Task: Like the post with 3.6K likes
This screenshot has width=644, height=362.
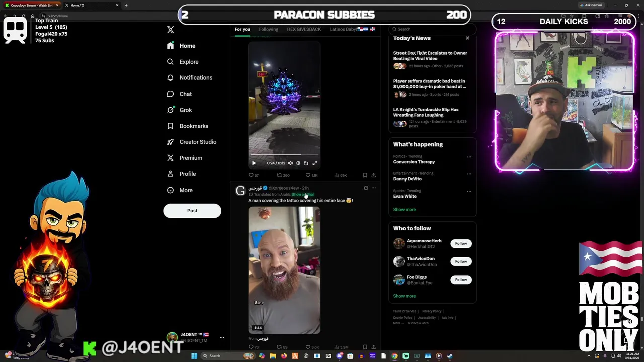Action: (312, 347)
